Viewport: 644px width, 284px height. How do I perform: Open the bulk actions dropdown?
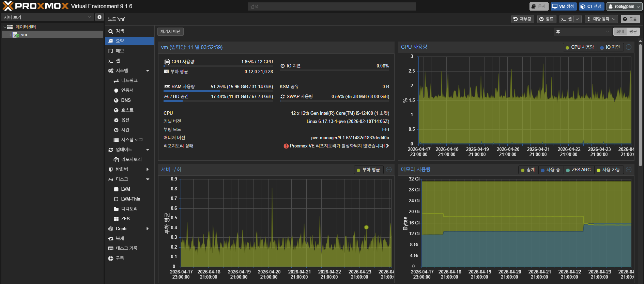[x=601, y=19]
